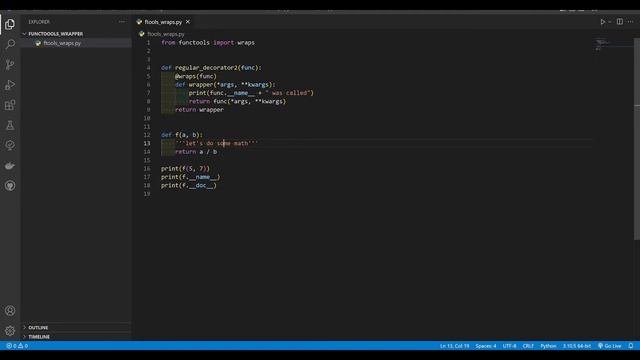Viewport: 640px width, 360px height.
Task: Click the editor minimap preview
Action: [x=602, y=44]
